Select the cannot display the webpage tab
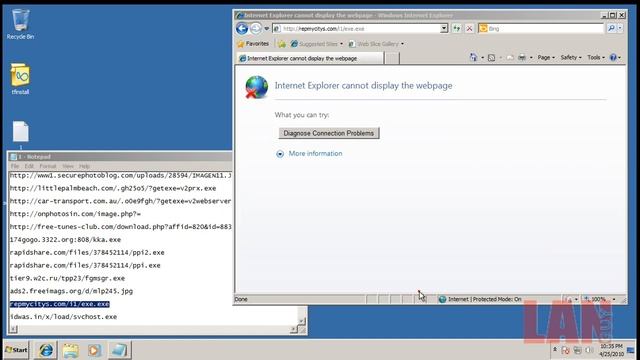The image size is (640, 360). (310, 58)
